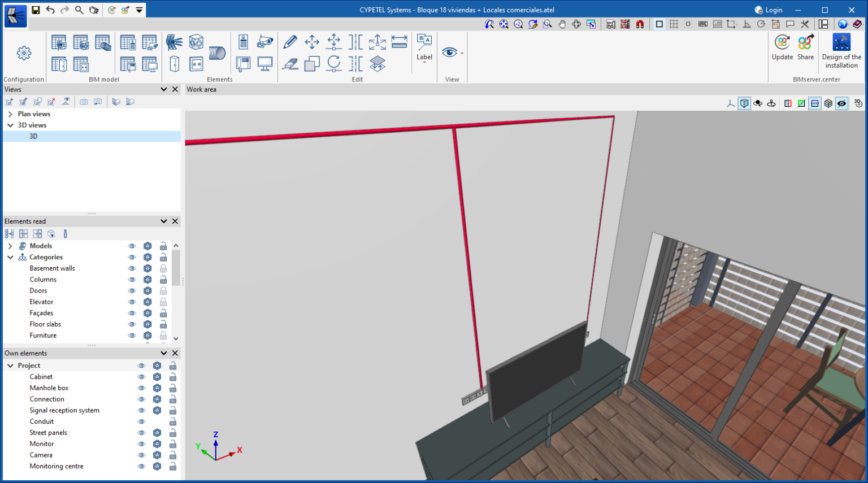Open the globe icon in top-right toolbar
Image resolution: width=868 pixels, height=483 pixels.
tap(843, 24)
